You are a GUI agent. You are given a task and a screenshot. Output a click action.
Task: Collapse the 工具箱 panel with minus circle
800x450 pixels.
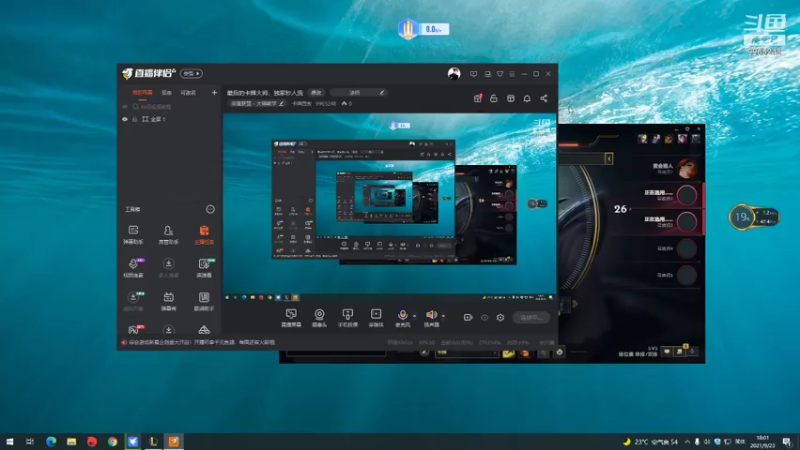210,209
